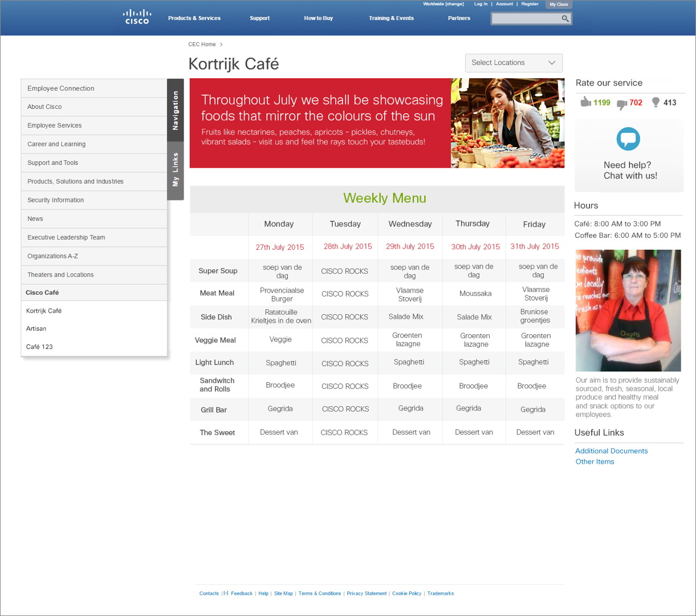Click Terms & Conditions footer link
This screenshot has height=616, width=696.
[320, 593]
